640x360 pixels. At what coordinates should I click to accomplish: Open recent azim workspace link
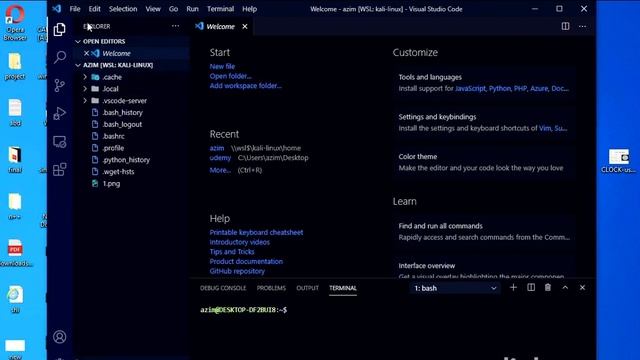217,148
